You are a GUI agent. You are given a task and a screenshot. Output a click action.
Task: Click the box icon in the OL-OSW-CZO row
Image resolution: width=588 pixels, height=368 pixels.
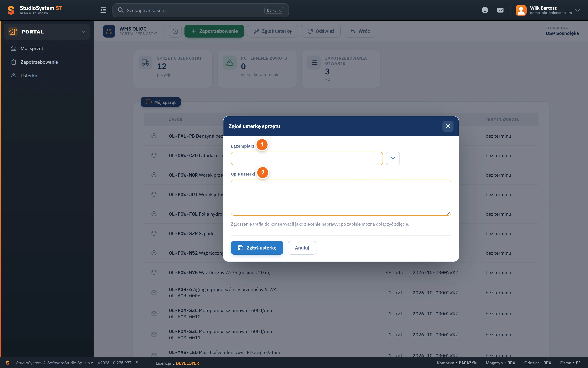click(x=154, y=155)
